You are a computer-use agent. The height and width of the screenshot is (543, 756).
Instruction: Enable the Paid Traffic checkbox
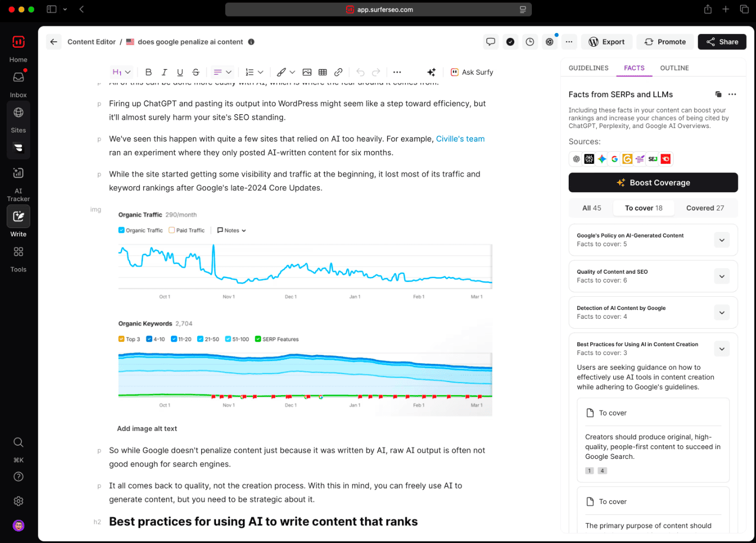[172, 230]
